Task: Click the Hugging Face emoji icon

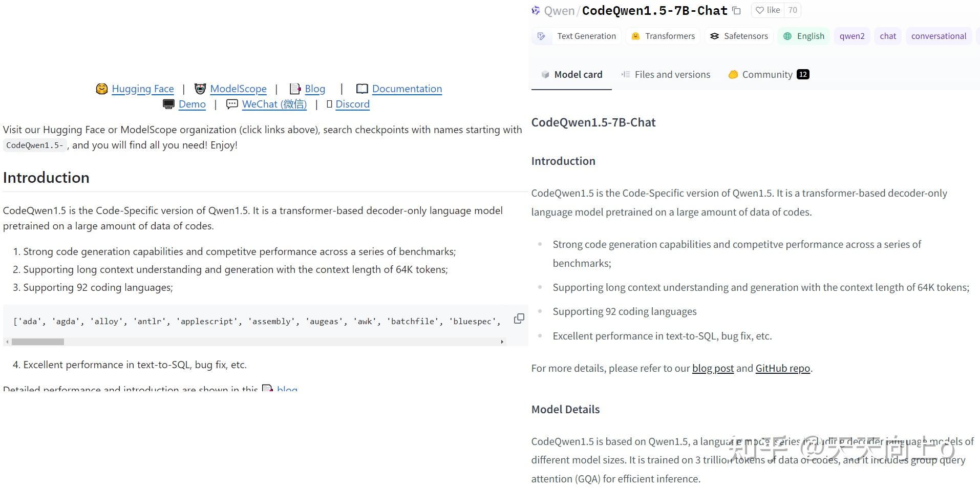Action: (102, 89)
